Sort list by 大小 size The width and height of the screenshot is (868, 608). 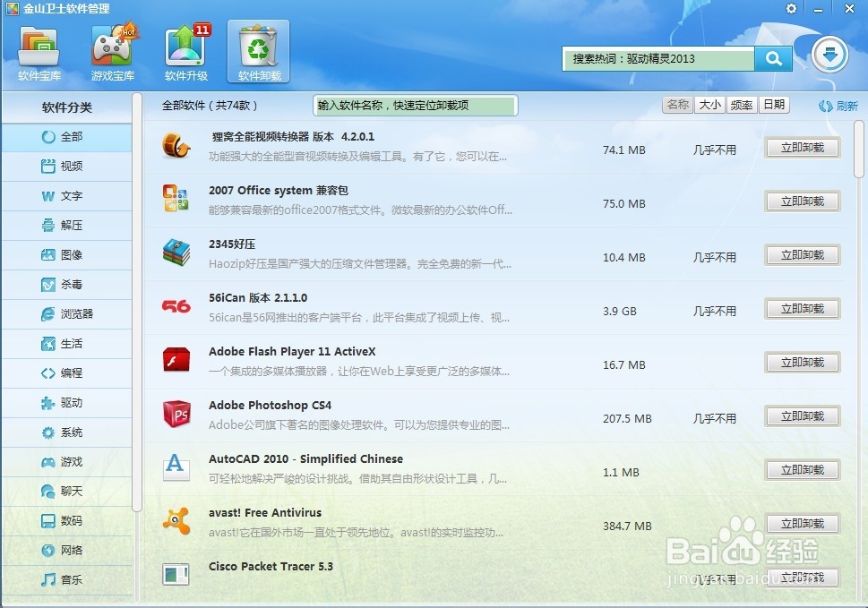709,105
